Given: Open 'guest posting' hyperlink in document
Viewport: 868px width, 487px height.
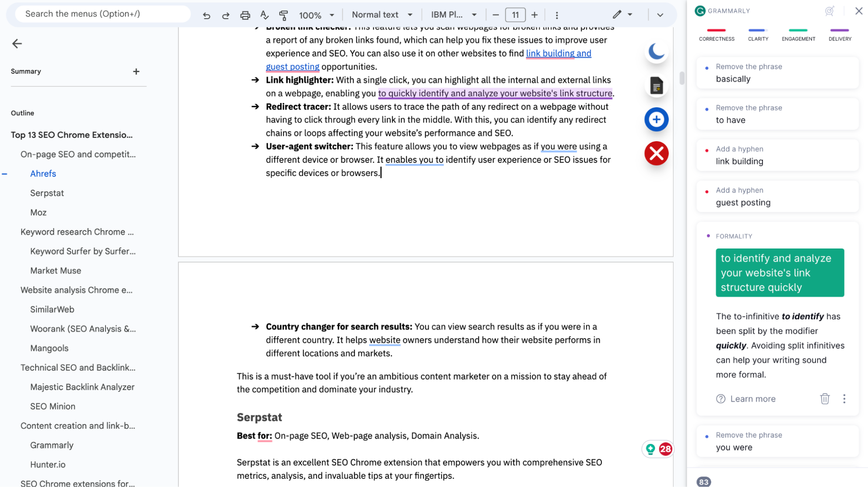Looking at the screenshot, I should click(x=292, y=67).
